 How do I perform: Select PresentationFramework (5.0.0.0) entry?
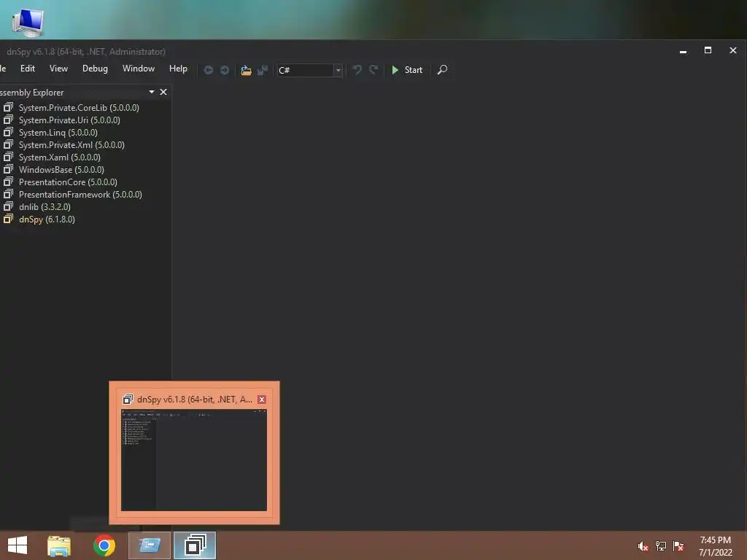(x=80, y=194)
